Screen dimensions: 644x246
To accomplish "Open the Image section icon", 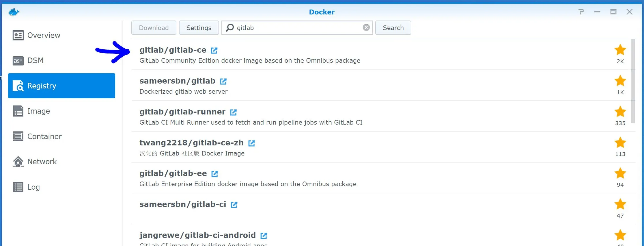I will (x=18, y=111).
